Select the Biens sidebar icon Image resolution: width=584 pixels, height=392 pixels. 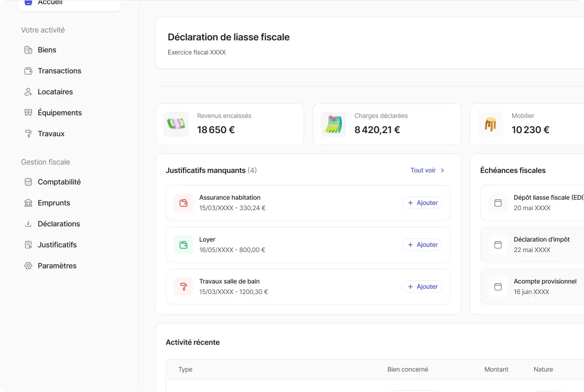[28, 49]
